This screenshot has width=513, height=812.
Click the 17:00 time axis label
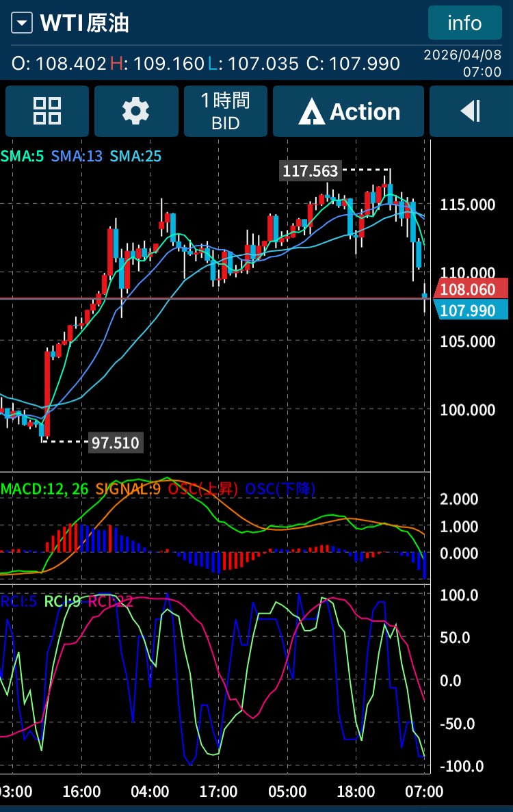coord(218,791)
